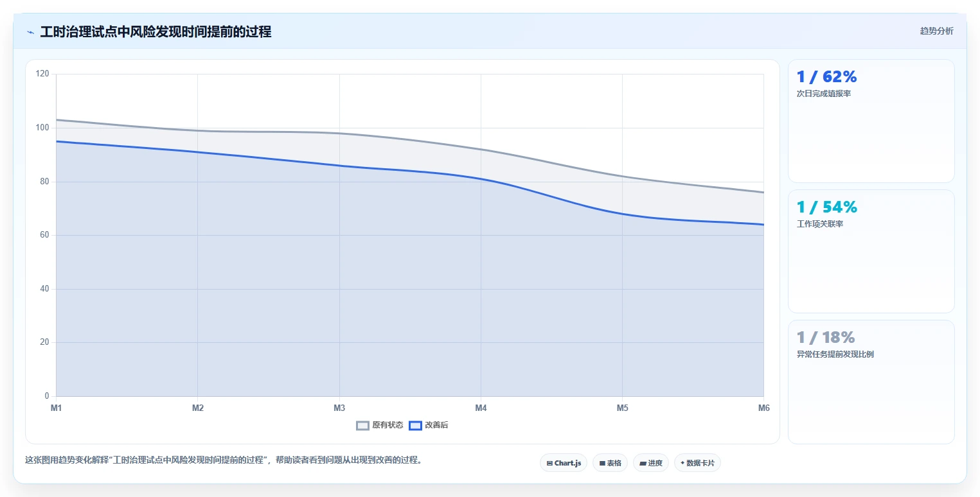Image resolution: width=980 pixels, height=497 pixels.
Task: Toggle the 改善后 legend swatch
Action: point(415,425)
